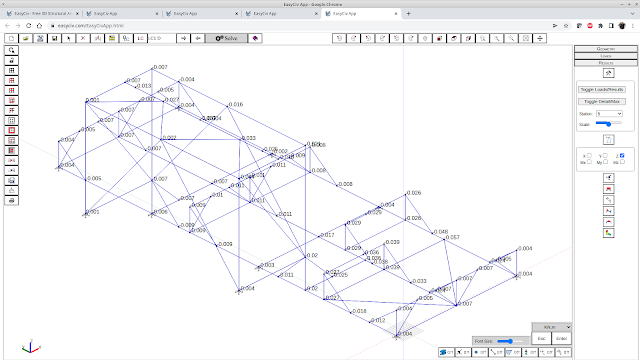640x360 pixels.
Task: Click the node value 0.048 label
Action: click(441, 232)
